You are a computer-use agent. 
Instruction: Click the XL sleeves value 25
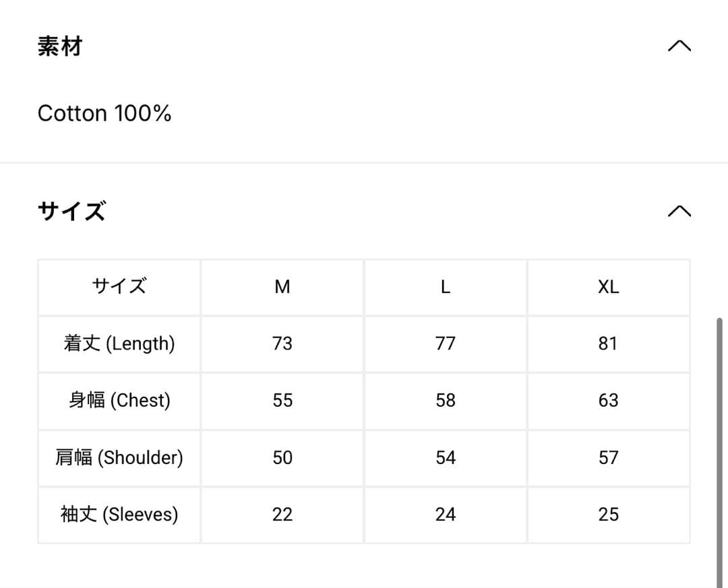(608, 515)
